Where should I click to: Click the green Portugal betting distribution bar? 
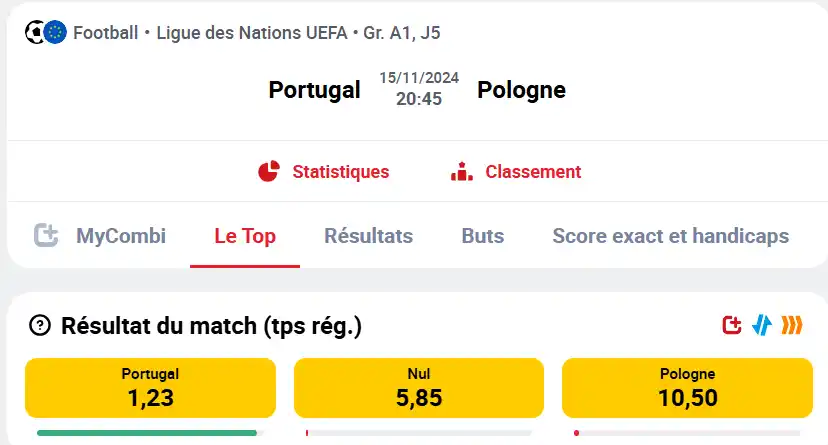click(x=147, y=433)
